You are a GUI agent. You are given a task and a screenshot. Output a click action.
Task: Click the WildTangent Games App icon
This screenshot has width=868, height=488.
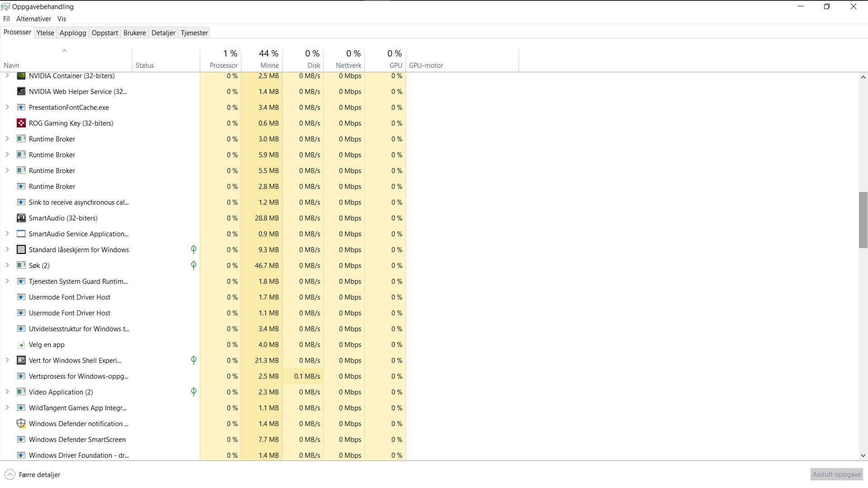21,408
